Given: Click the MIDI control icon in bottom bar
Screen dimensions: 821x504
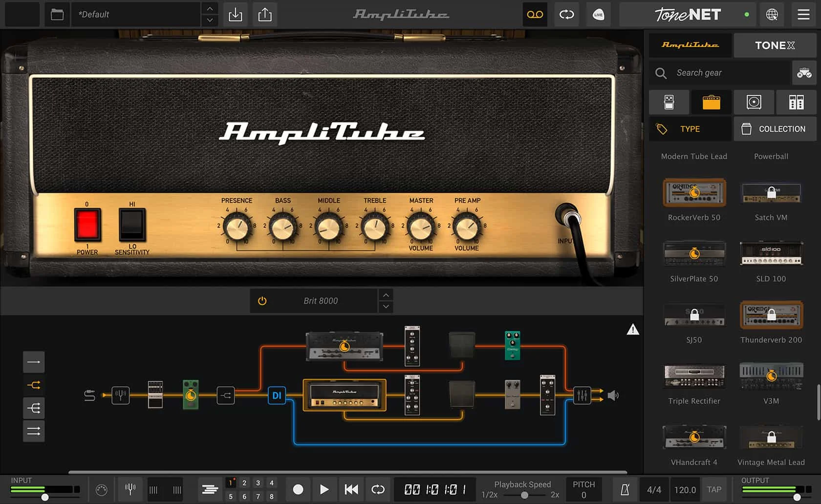Looking at the screenshot, I should coord(101,489).
